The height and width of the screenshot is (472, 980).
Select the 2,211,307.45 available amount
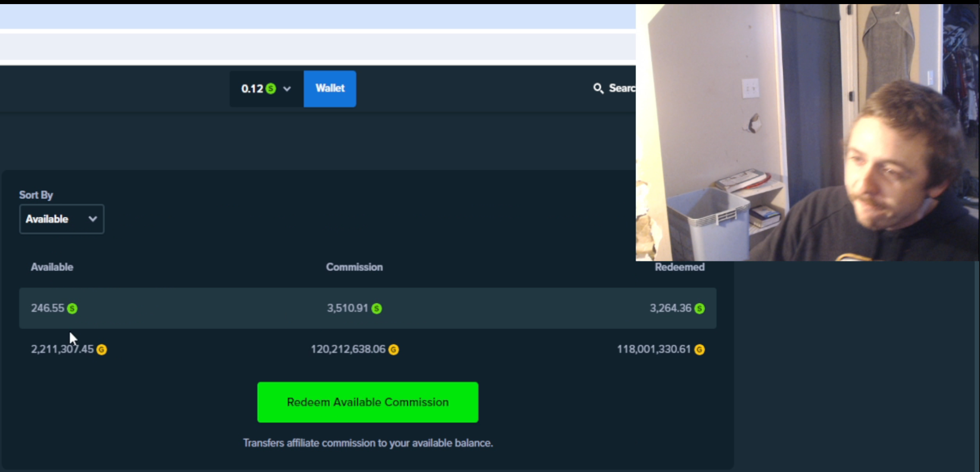62,349
